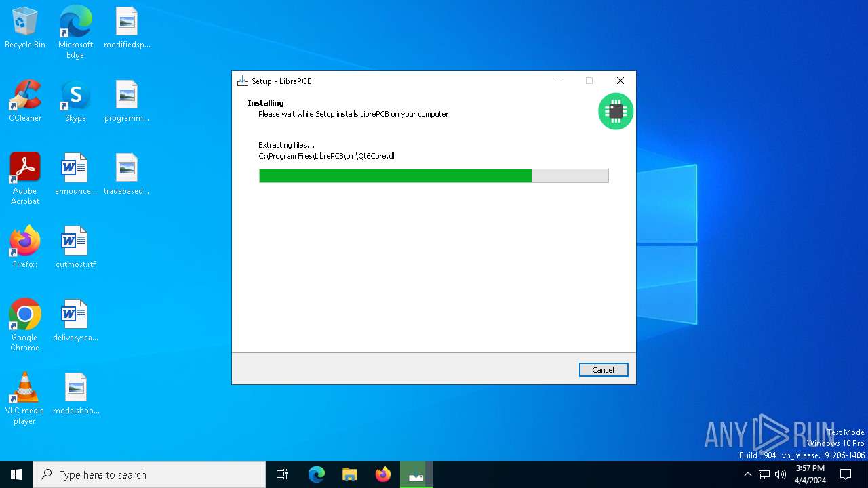Open Google Chrome desktop shortcut

(25, 325)
